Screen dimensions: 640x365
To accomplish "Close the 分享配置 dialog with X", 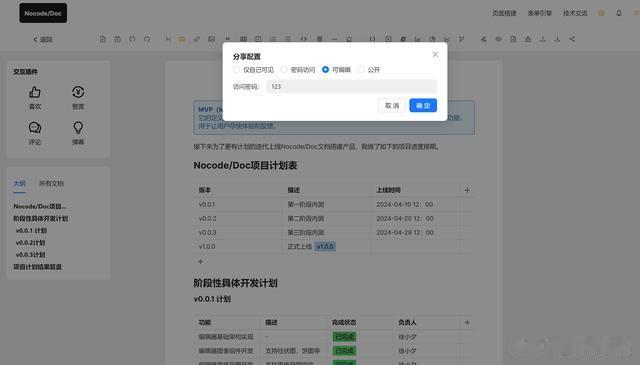I will click(435, 54).
